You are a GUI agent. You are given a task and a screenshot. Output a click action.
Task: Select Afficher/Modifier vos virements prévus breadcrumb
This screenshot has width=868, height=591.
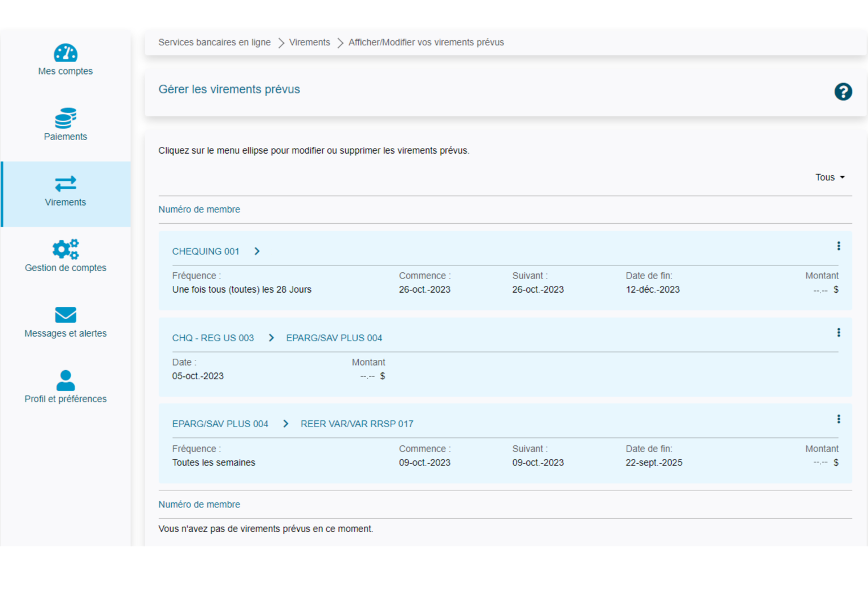pyautogui.click(x=426, y=42)
